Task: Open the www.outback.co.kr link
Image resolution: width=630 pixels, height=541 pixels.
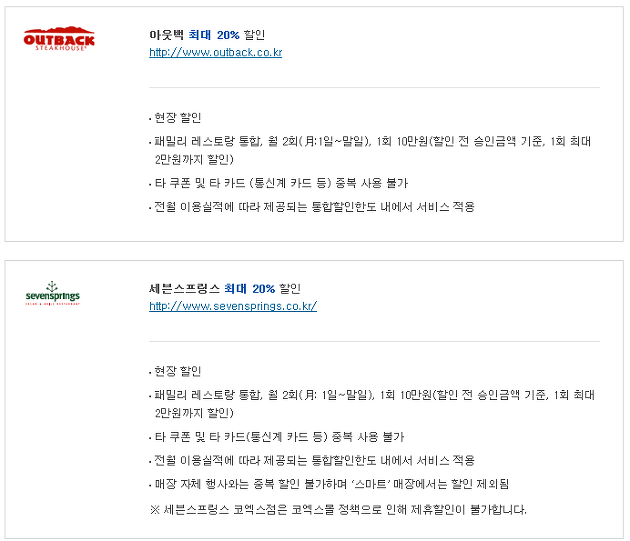Action: (x=215, y=53)
